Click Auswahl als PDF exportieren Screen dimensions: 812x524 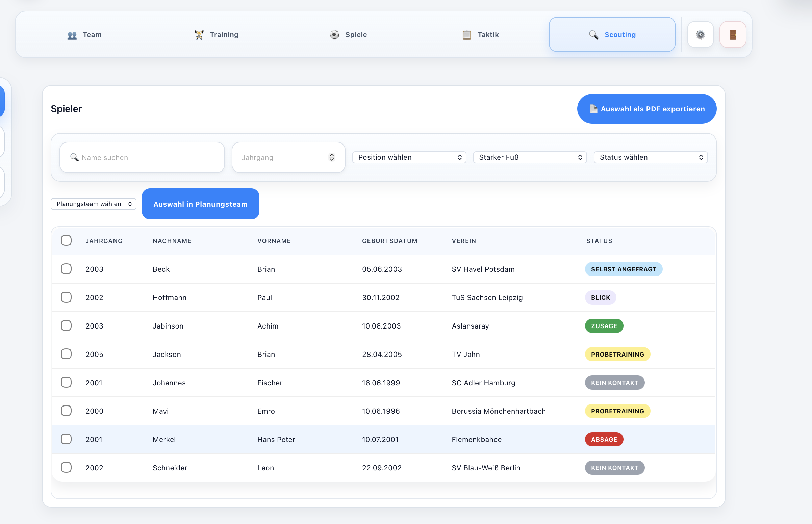click(x=646, y=108)
